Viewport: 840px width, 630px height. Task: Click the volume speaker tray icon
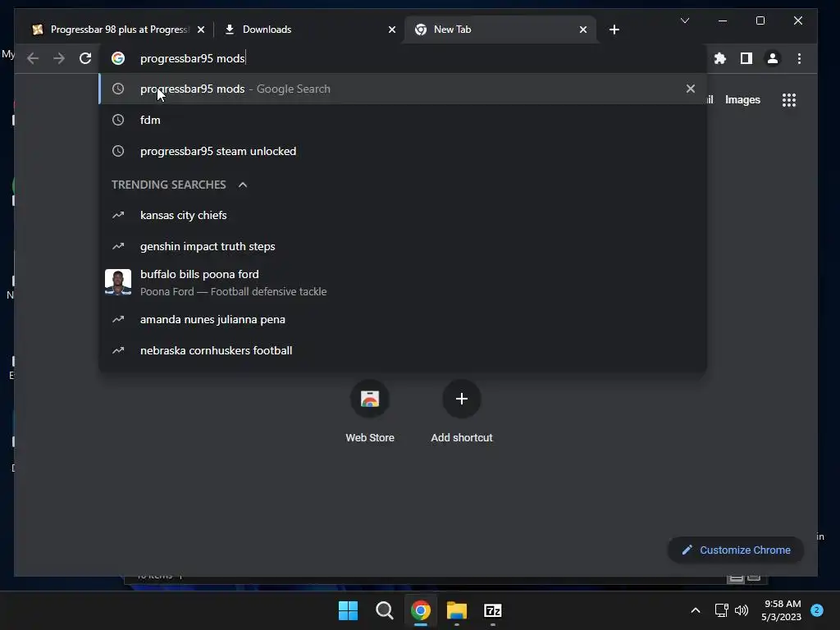tap(742, 610)
